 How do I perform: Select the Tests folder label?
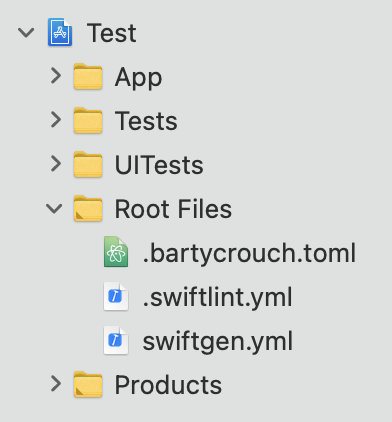click(146, 121)
